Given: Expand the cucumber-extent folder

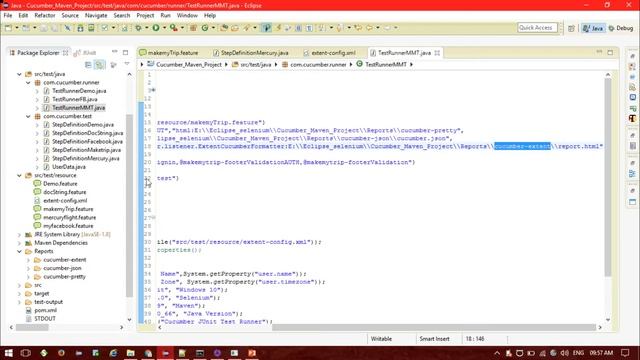Looking at the screenshot, I should (28, 260).
